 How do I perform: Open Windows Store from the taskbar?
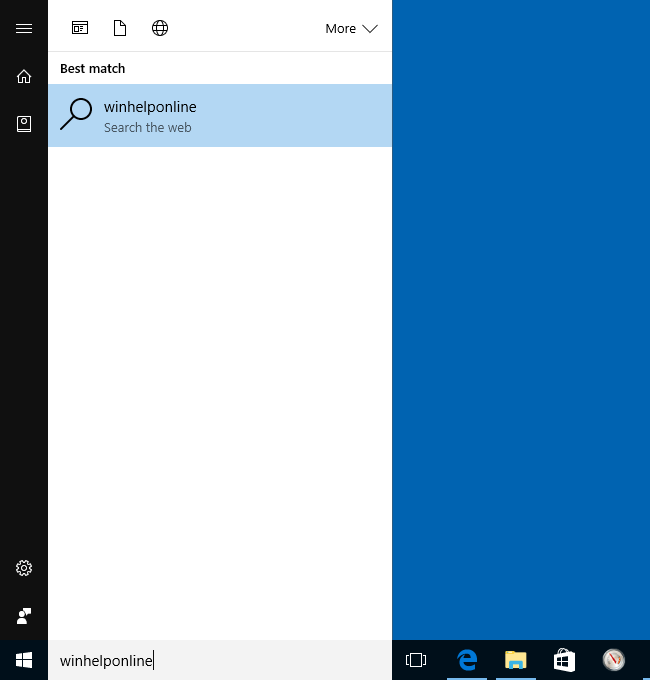point(564,660)
